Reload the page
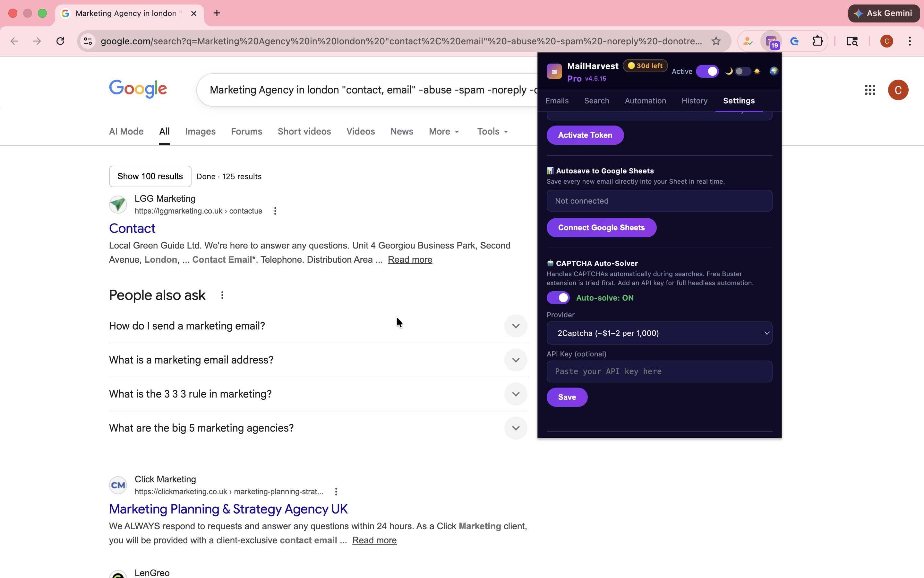This screenshot has height=578, width=924. pyautogui.click(x=60, y=41)
